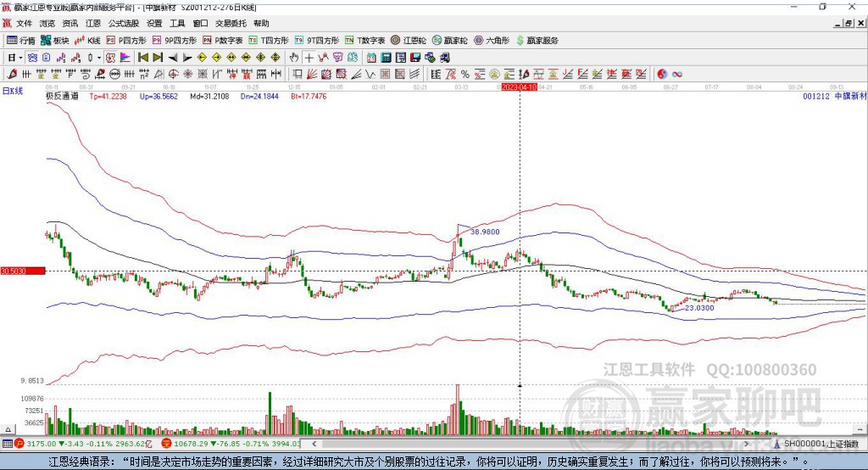This screenshot has width=868, height=470.
Task: Open the 交易委托 menu
Action: tap(231, 23)
